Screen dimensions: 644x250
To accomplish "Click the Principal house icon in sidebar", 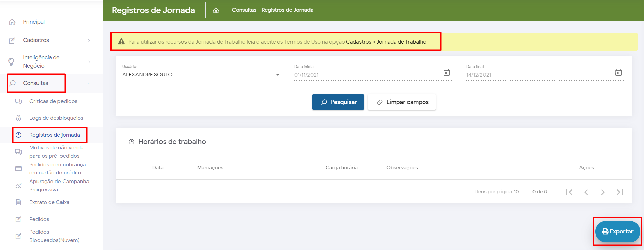I will click(12, 22).
